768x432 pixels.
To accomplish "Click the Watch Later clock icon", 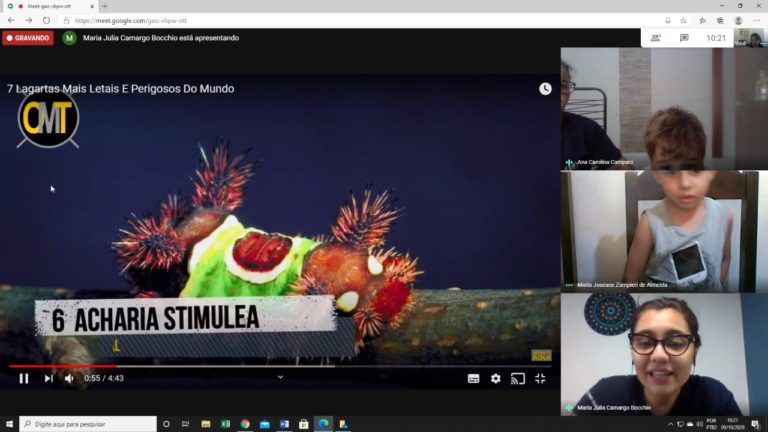I will click(x=545, y=89).
